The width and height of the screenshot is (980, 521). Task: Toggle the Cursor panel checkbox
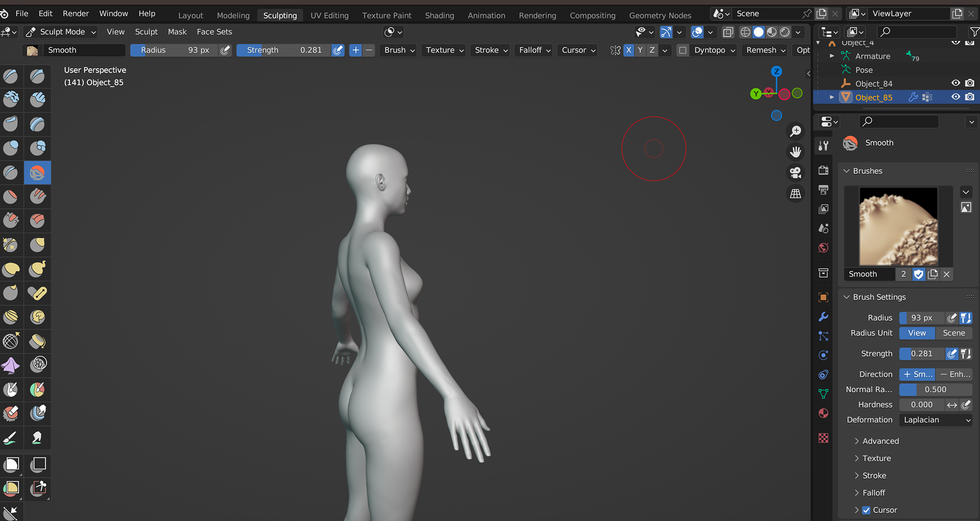pyautogui.click(x=866, y=510)
